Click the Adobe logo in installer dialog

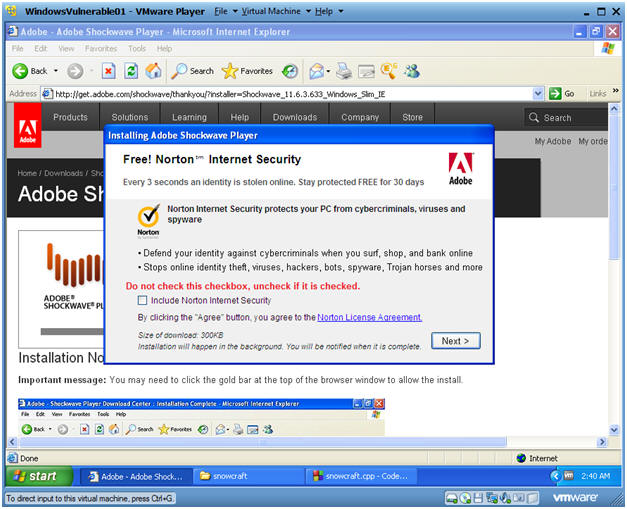tap(460, 169)
